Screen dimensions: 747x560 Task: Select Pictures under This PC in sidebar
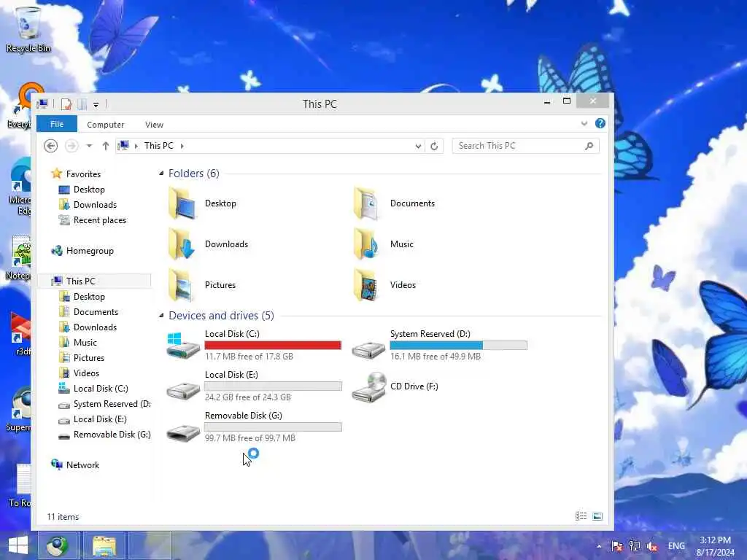[88, 357]
